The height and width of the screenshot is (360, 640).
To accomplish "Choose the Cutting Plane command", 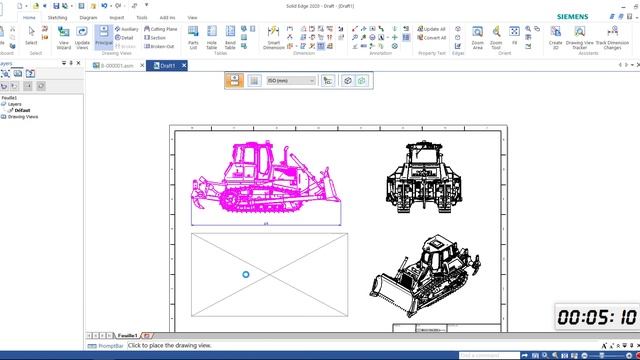I will pos(160,29).
